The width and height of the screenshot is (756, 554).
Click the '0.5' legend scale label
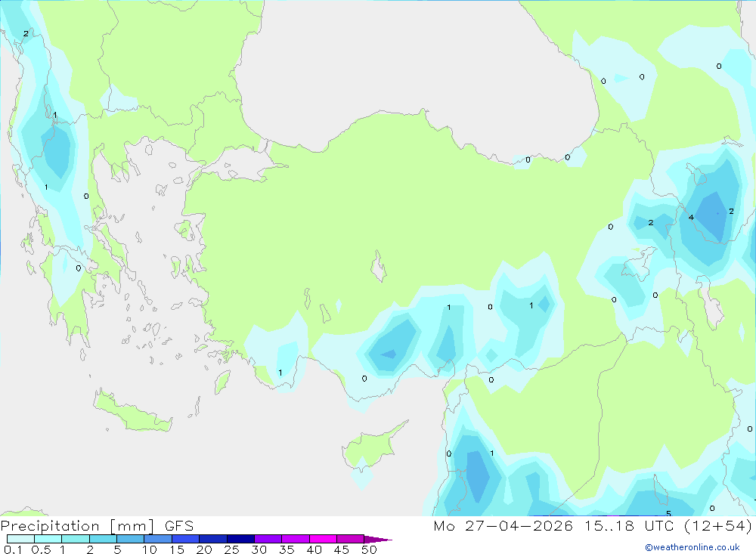(x=41, y=549)
